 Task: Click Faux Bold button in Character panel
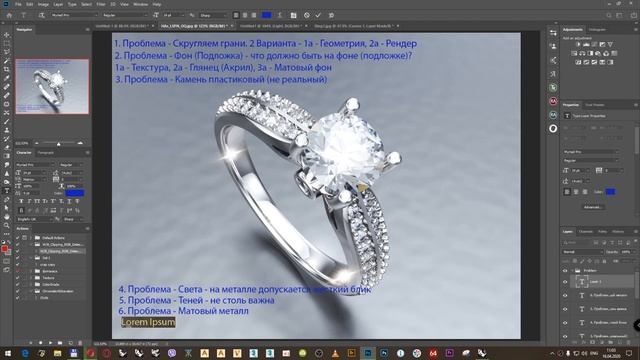21,201
